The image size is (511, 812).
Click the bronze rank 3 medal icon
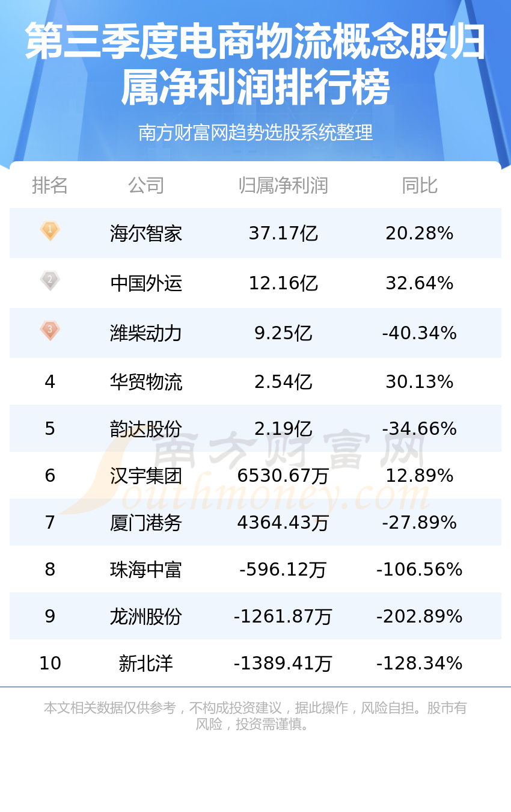tap(50, 330)
